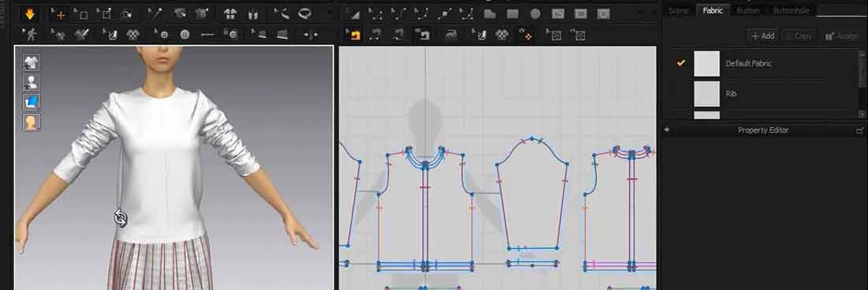Select the Select/Move tool in 3D toolbar

tap(58, 14)
